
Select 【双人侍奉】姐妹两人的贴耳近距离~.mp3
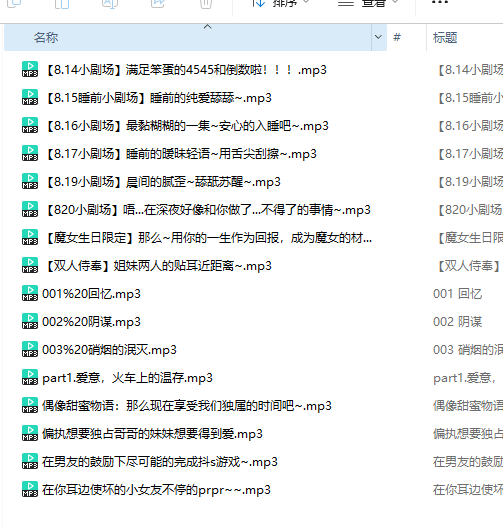click(157, 266)
